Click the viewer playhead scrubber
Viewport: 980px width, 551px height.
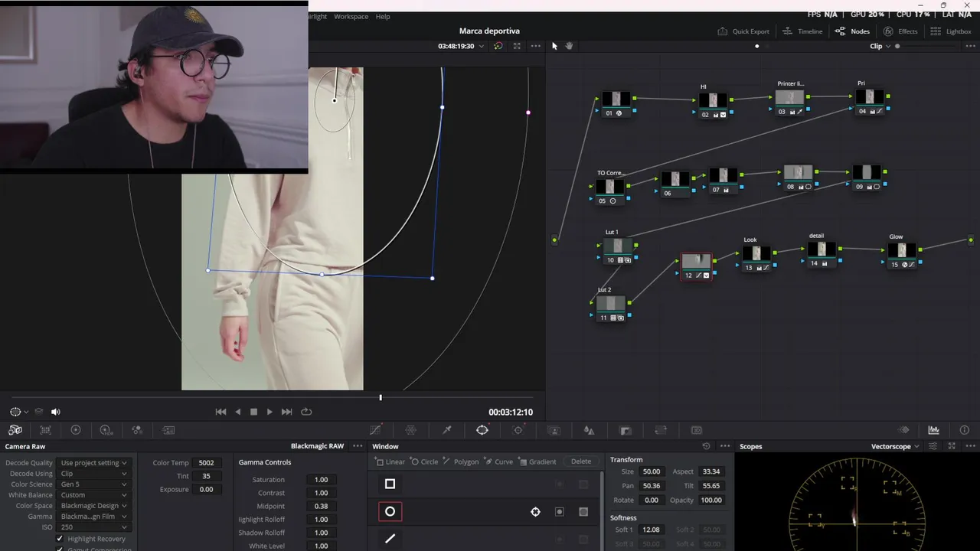(x=381, y=397)
